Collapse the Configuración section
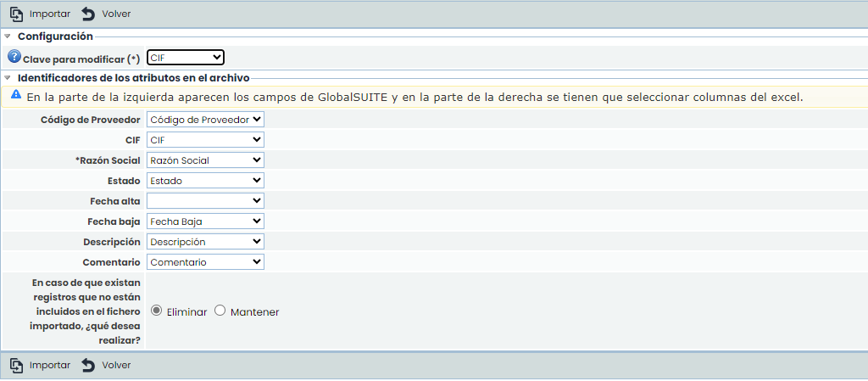 point(8,36)
